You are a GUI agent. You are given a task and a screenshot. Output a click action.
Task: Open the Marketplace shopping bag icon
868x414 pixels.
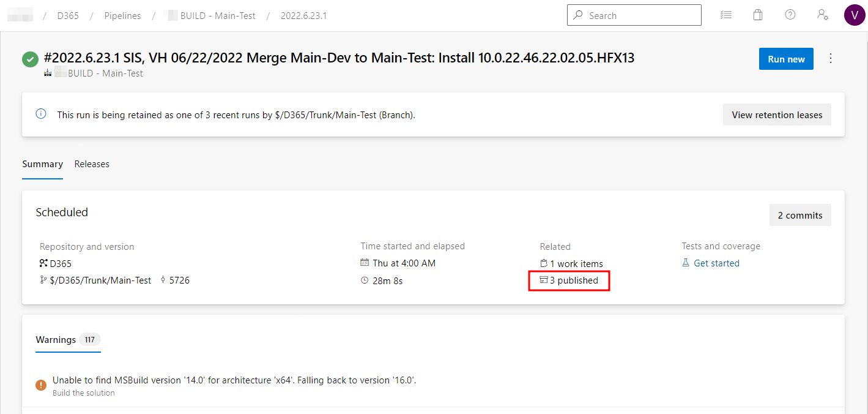coord(758,15)
